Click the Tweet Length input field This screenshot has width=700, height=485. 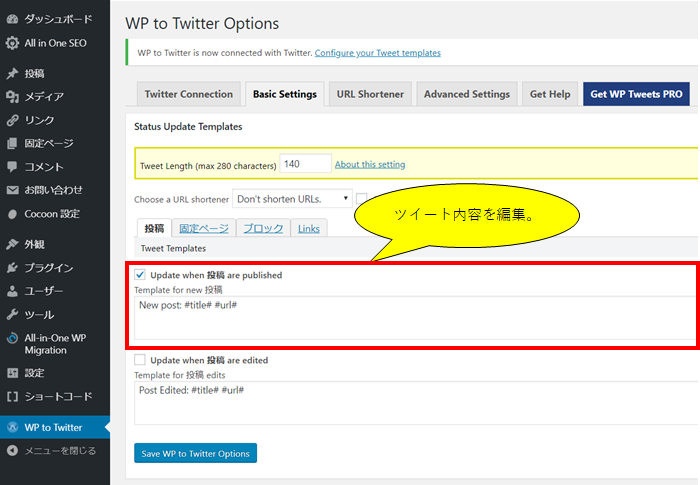[x=306, y=163]
